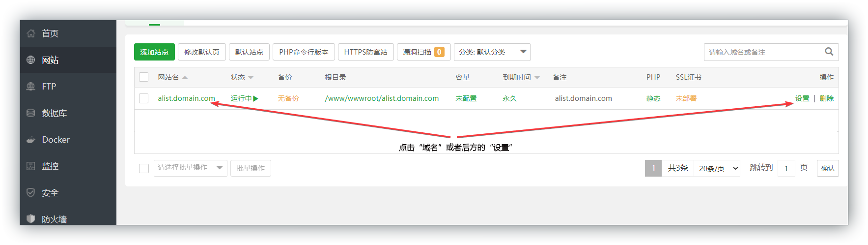Tick the checkbox beside batch operation dropdown

point(144,168)
